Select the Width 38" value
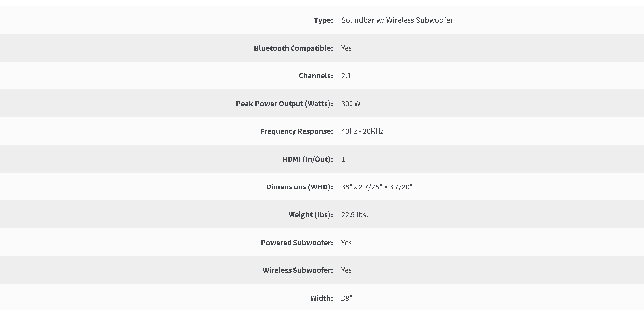The width and height of the screenshot is (644, 310). click(347, 298)
